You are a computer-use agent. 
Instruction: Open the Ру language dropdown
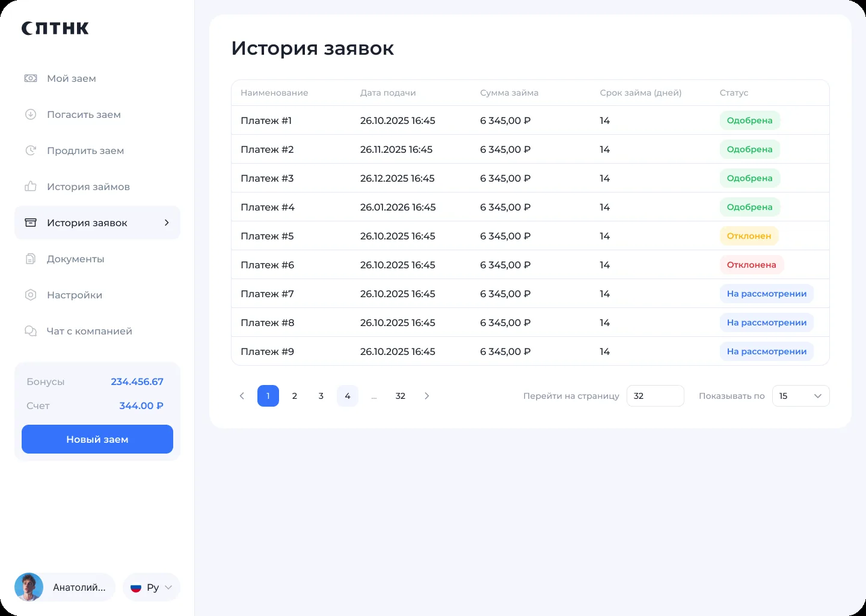tap(152, 587)
